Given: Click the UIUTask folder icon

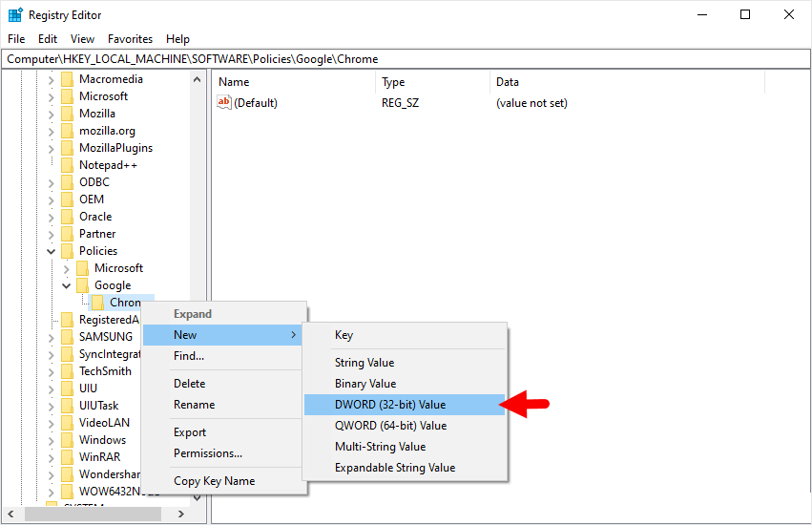Looking at the screenshot, I should coord(68,406).
